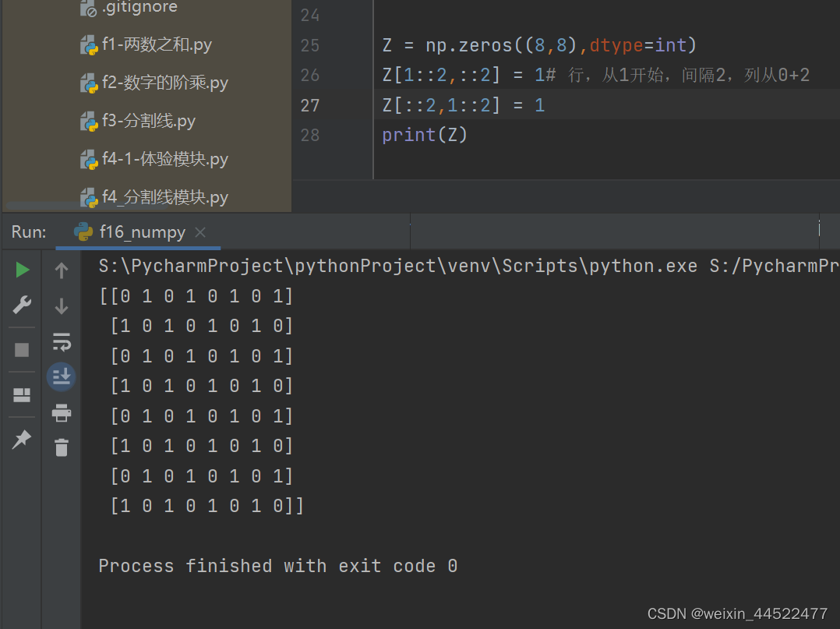Click the Python file icon of f3-分割线.py
This screenshot has height=629, width=840.
[89, 122]
